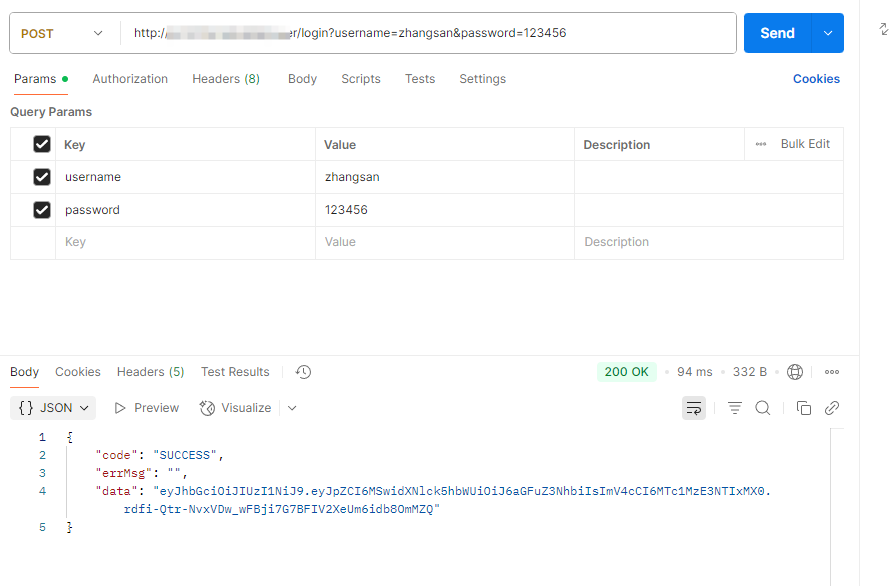The image size is (889, 586).
Task: Click the filter response icon
Action: (735, 408)
